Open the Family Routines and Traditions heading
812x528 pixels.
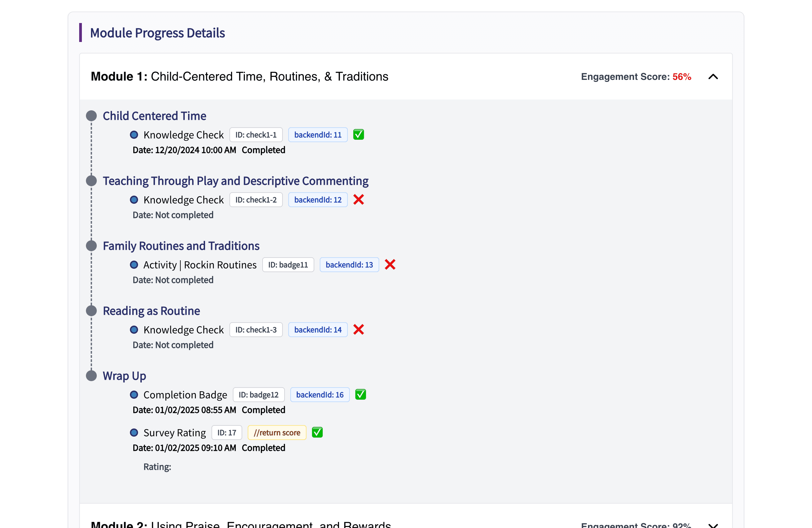click(181, 246)
